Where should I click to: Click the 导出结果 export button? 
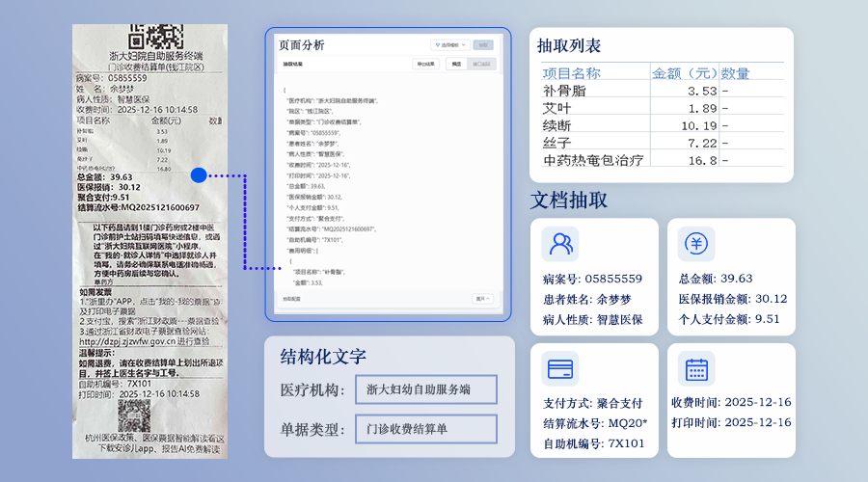click(425, 65)
